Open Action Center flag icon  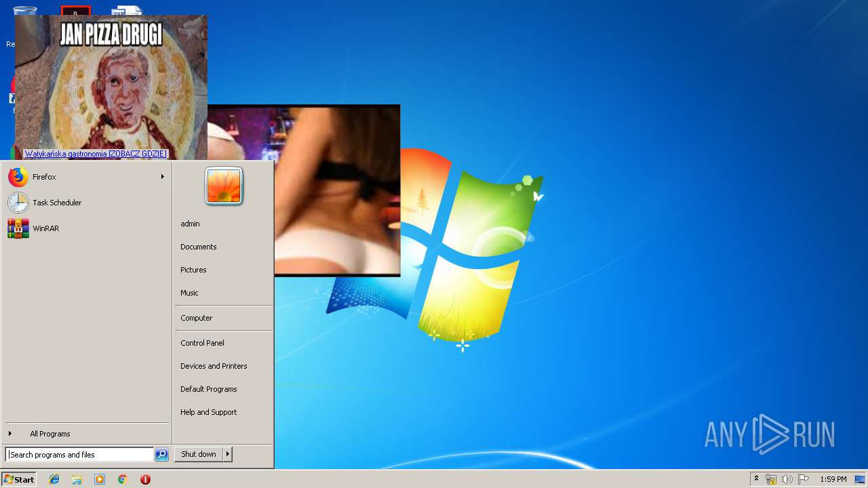click(x=804, y=479)
